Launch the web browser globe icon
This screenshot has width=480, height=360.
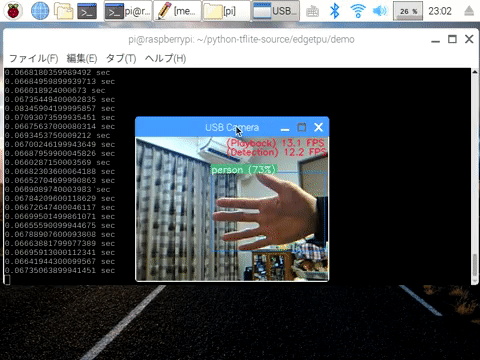[x=40, y=11]
